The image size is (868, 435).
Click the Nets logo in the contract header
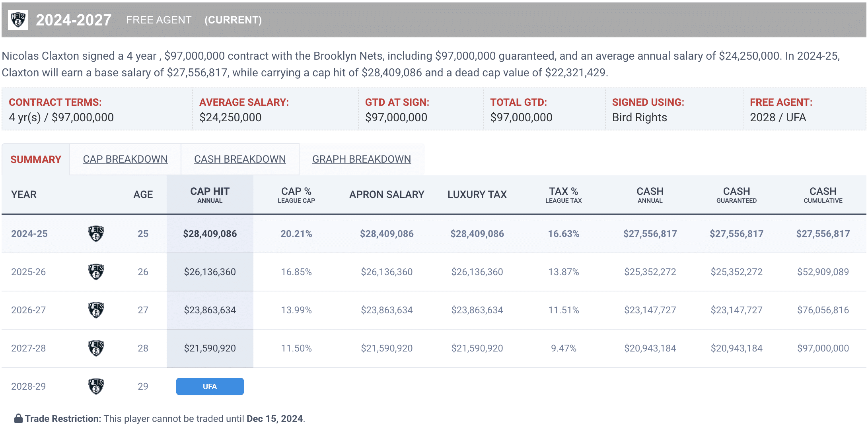click(x=18, y=20)
